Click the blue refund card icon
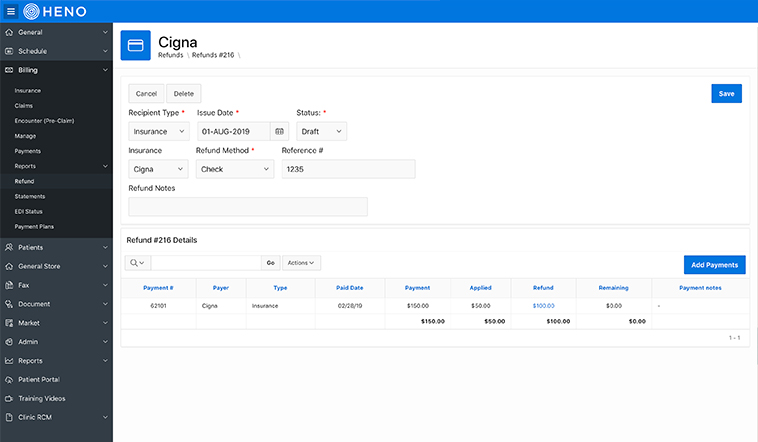The height and width of the screenshot is (442, 758). click(x=135, y=45)
